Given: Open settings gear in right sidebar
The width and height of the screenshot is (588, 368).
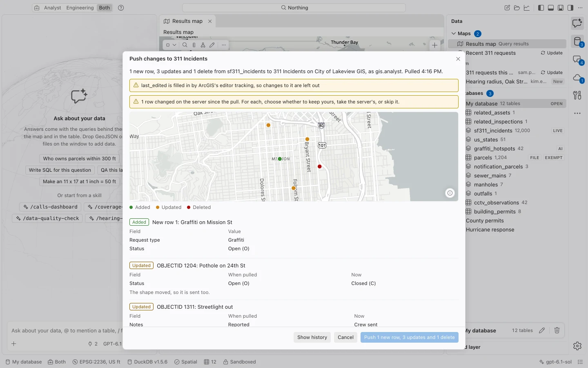Looking at the screenshot, I should point(577,346).
